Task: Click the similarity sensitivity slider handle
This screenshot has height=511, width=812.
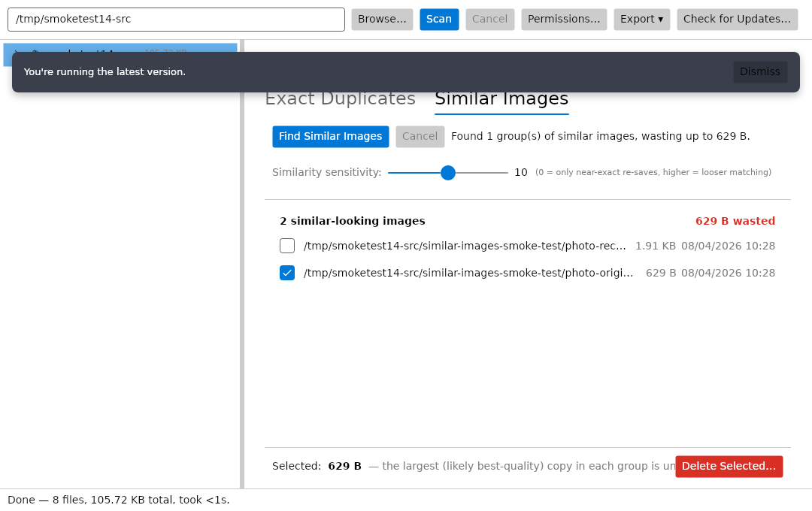Action: point(448,172)
